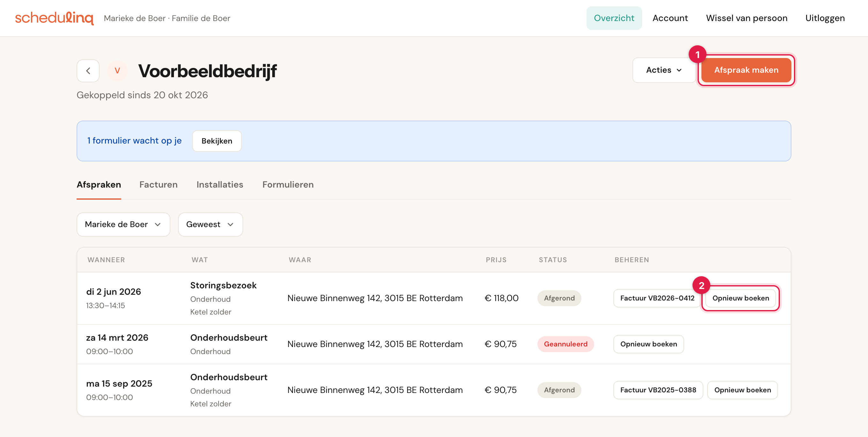Click Bekijken for the waiting form
Image resolution: width=868 pixels, height=437 pixels.
tap(217, 141)
